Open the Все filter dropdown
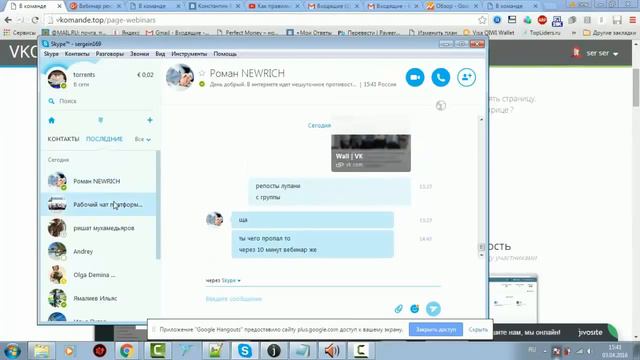 pyautogui.click(x=142, y=139)
